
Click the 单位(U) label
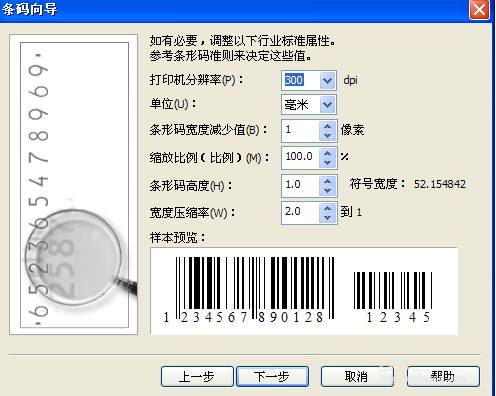pos(173,104)
